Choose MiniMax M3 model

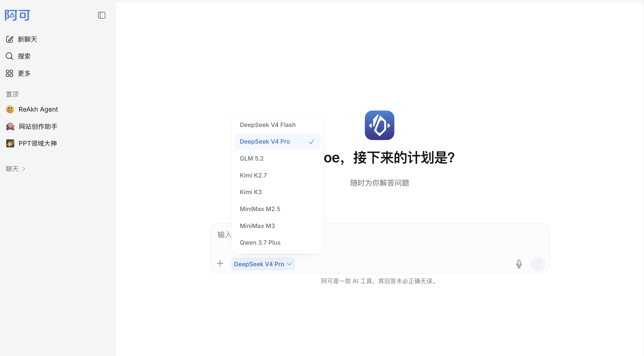point(277,226)
